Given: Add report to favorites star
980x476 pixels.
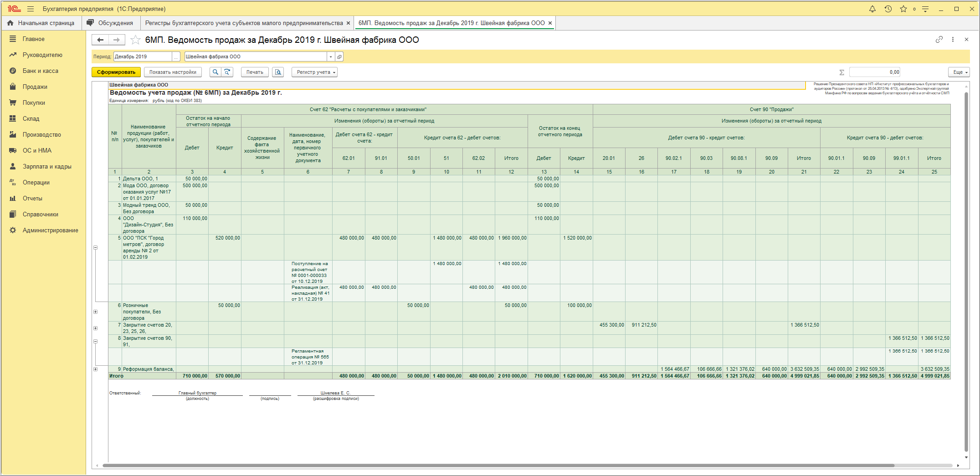Looking at the screenshot, I should pyautogui.click(x=135, y=40).
